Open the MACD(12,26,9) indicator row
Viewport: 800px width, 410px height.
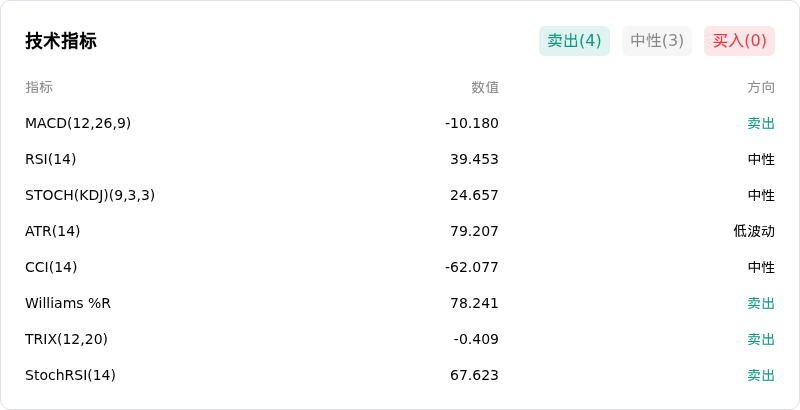(x=400, y=123)
